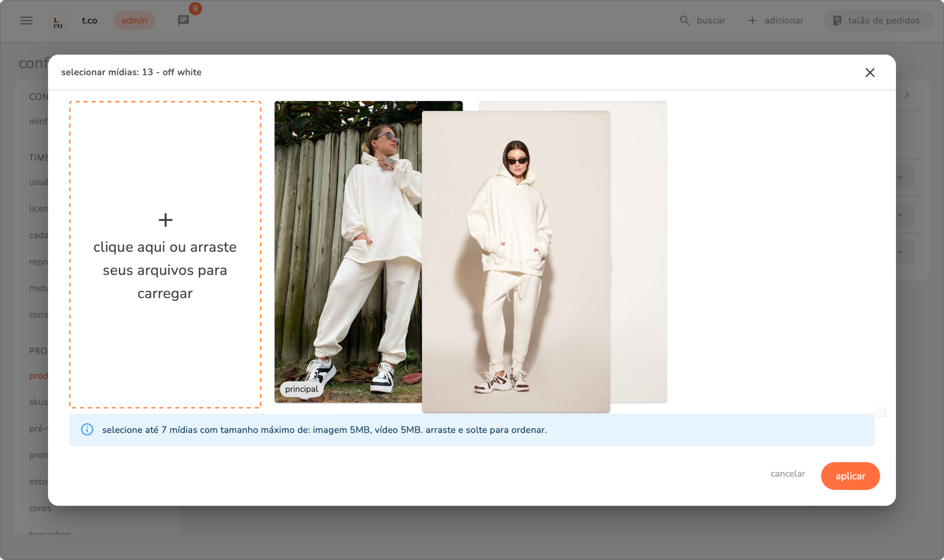Click the admin role badge
Viewport: 944px width, 560px height.
click(134, 21)
